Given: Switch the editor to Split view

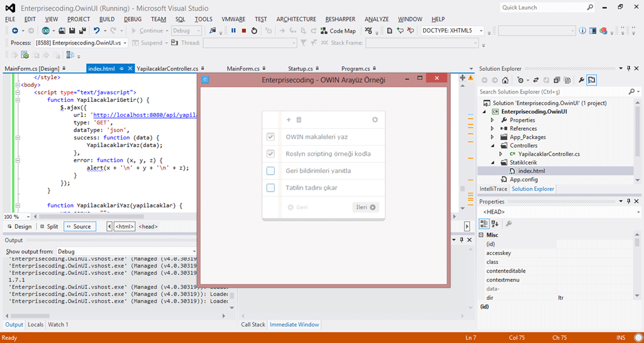Looking at the screenshot, I should coord(49,227).
